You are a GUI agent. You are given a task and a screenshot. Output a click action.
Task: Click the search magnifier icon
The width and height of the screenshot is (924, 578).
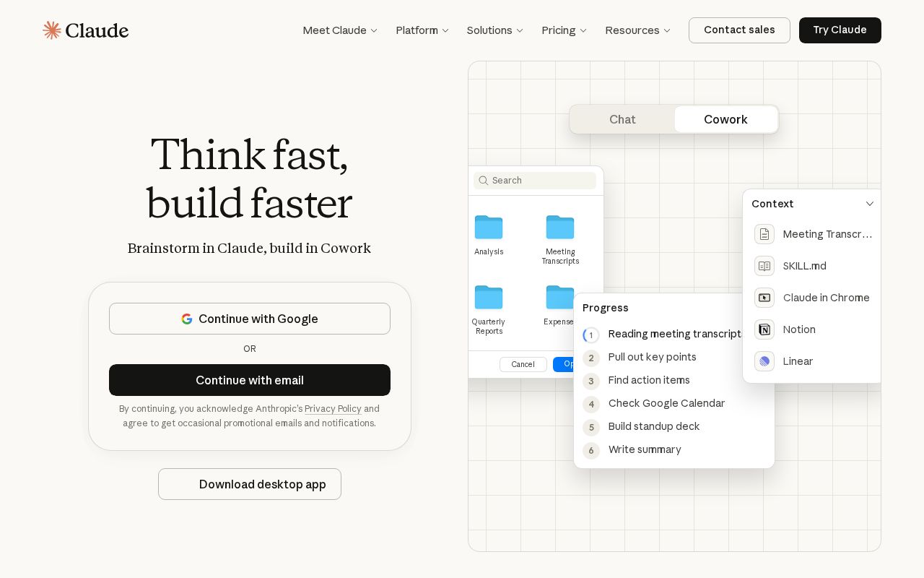click(x=484, y=181)
